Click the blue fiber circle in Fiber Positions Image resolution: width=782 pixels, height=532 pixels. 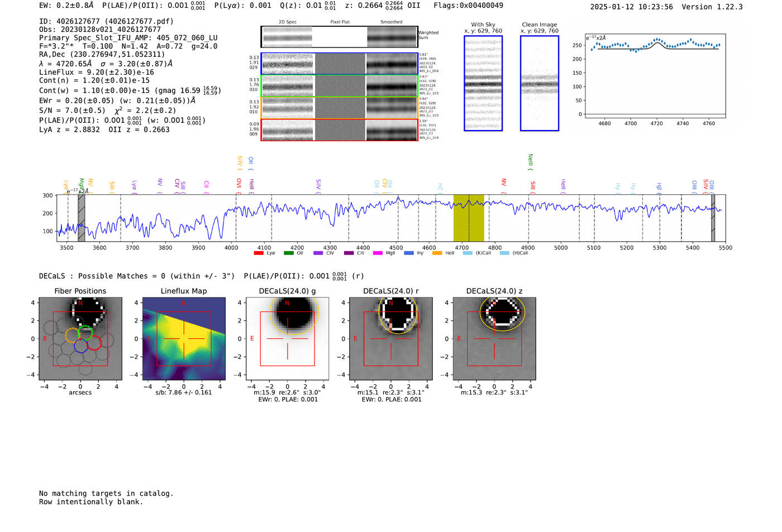pos(81,346)
